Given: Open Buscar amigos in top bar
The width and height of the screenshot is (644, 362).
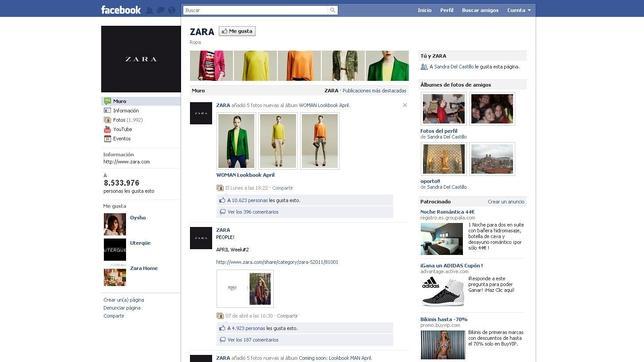Looking at the screenshot, I should pyautogui.click(x=480, y=10).
